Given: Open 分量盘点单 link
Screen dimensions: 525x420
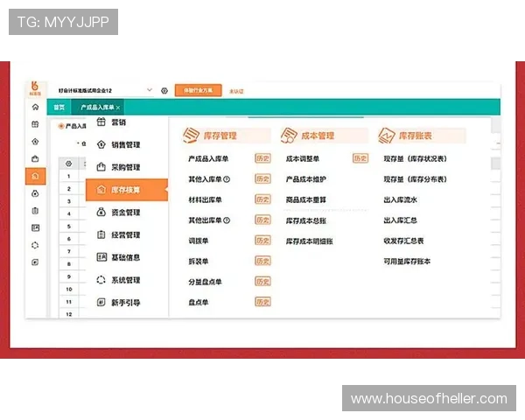Looking at the screenshot, I should tap(205, 282).
